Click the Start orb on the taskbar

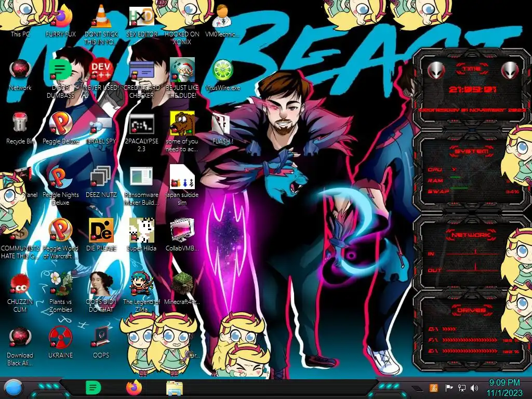pos(13,389)
